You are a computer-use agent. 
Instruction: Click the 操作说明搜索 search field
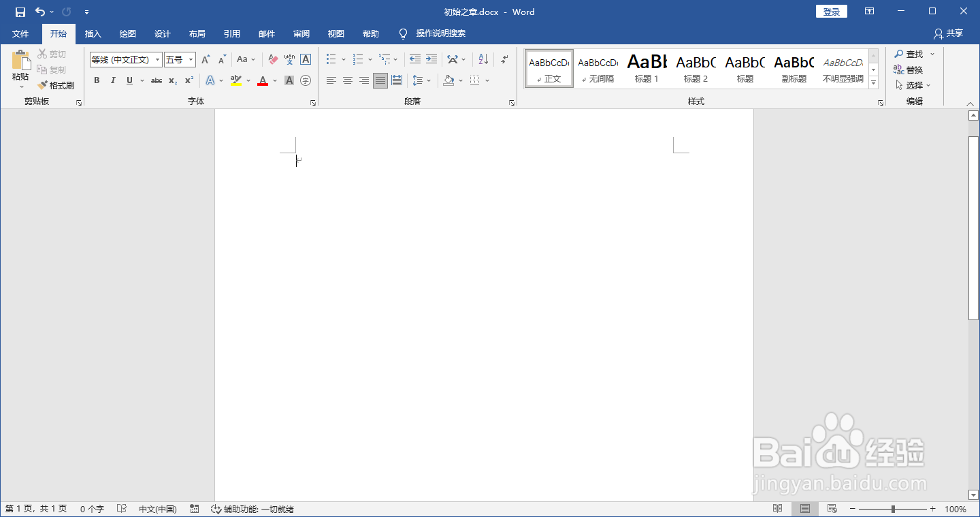(x=441, y=33)
